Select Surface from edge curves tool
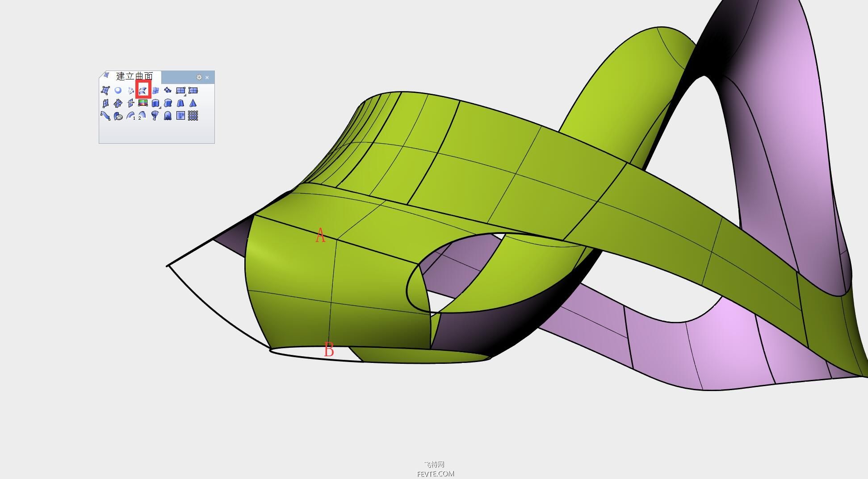 (130, 90)
